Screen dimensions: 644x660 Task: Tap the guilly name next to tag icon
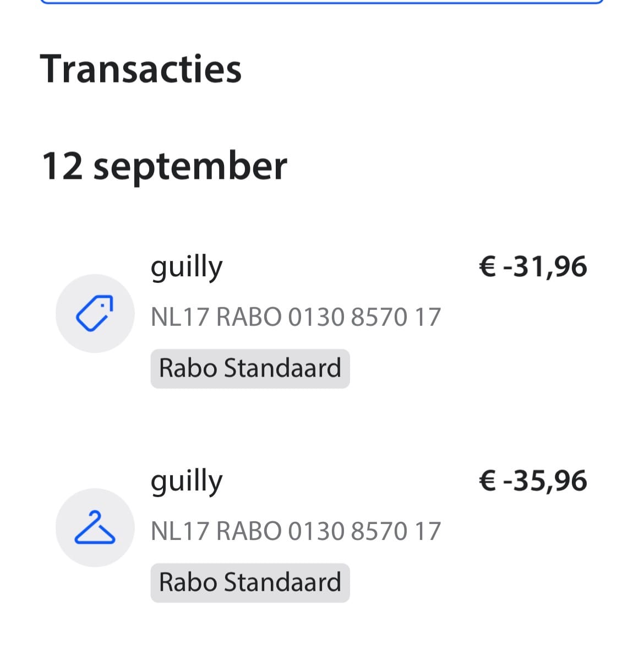point(187,268)
